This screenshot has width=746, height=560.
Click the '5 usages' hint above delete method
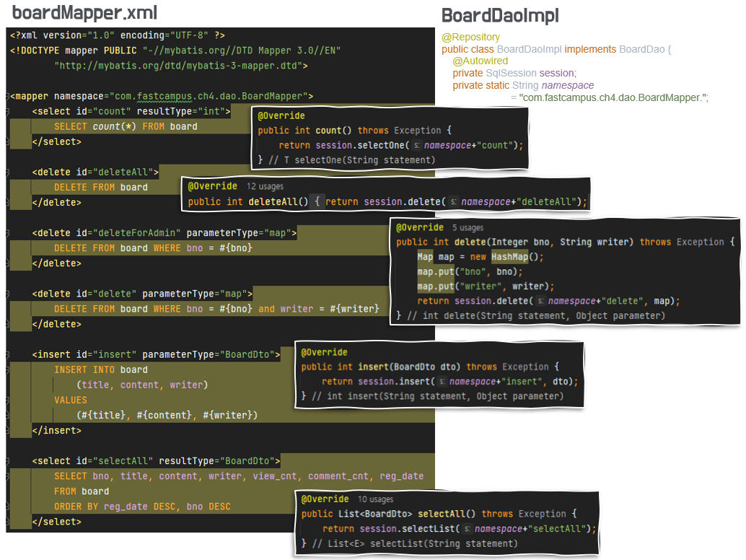coord(468,228)
